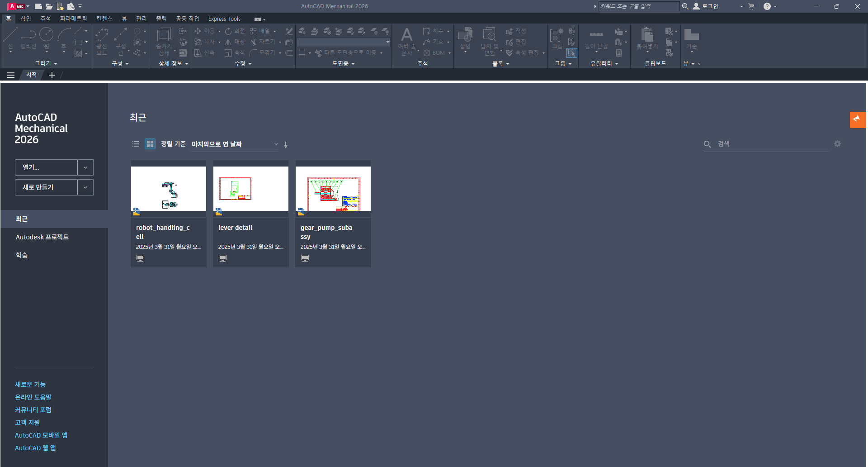Click the 축척 (Scale) tool
This screenshot has width=868, height=467.
[235, 53]
